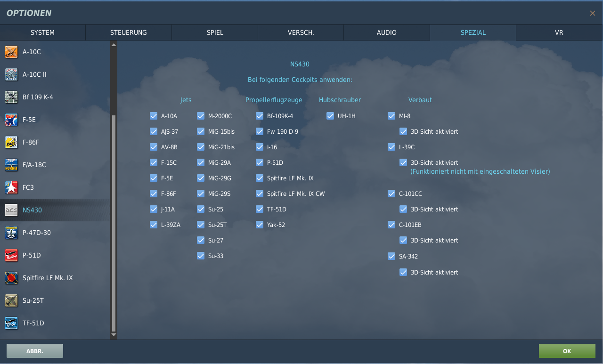The image size is (603, 364).
Task: Choose the F-5E module icon
Action: [x=11, y=120]
